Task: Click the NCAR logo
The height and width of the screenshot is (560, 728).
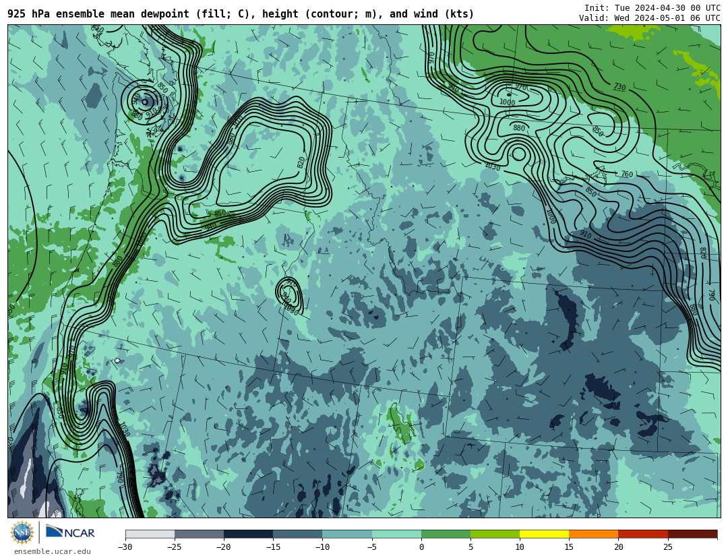Action: 70,532
